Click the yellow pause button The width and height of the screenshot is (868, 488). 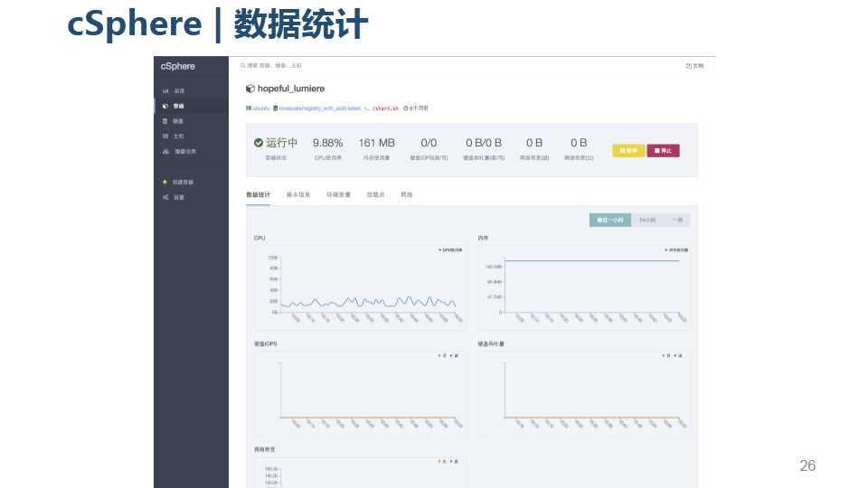click(x=628, y=151)
